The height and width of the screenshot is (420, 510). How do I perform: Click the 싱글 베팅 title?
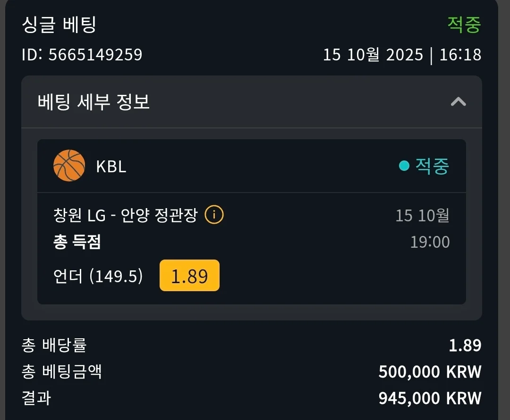[59, 25]
